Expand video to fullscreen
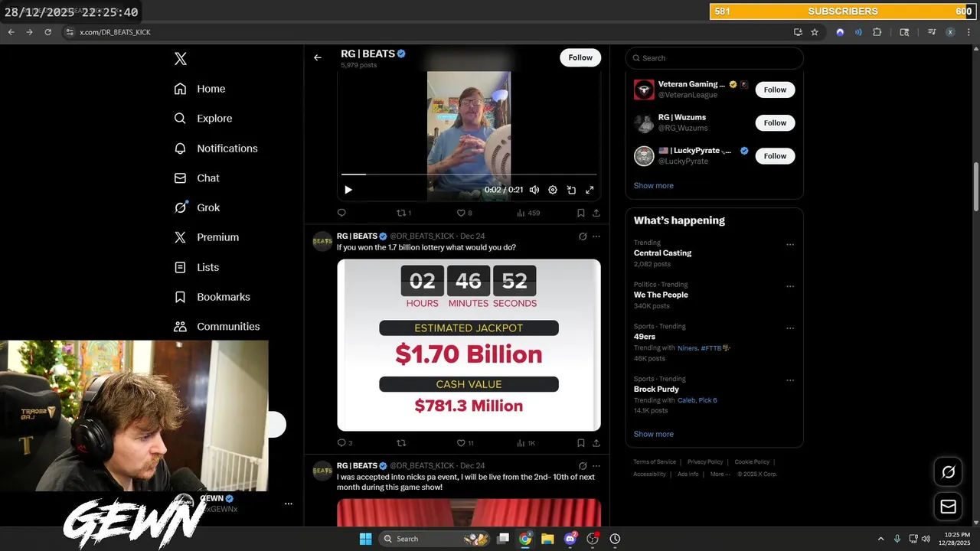The width and height of the screenshot is (980, 551). click(590, 190)
